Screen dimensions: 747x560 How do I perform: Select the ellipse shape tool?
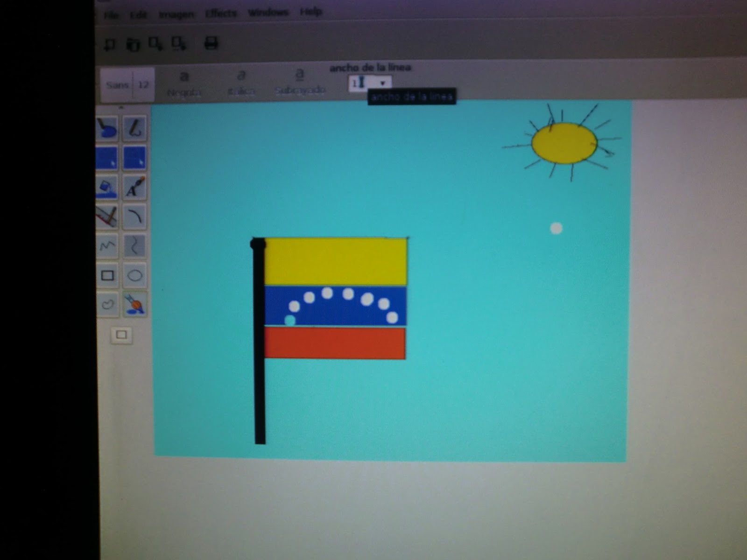(134, 275)
